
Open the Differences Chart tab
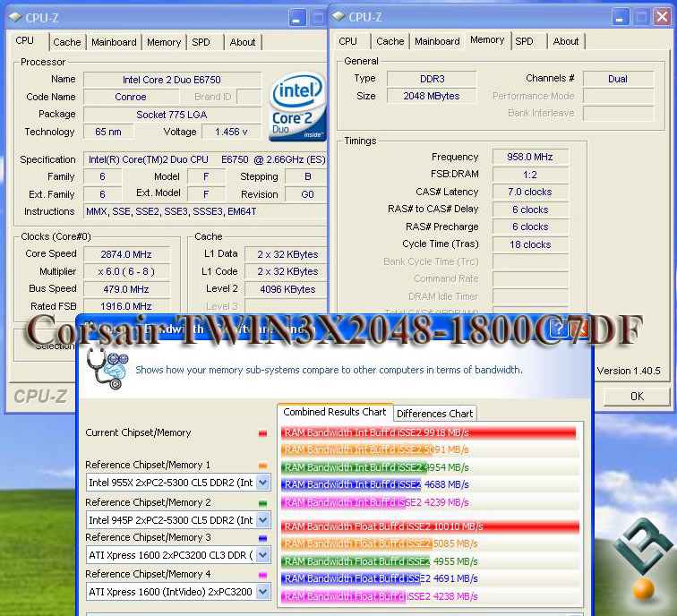pyautogui.click(x=435, y=414)
